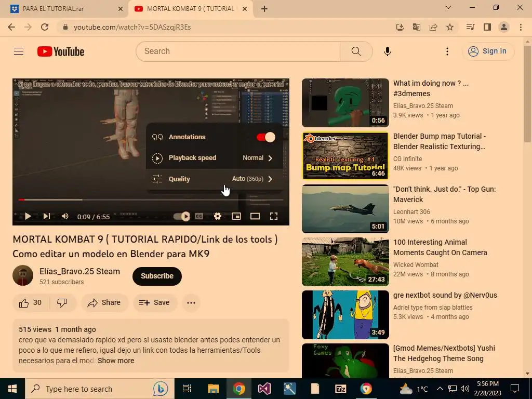This screenshot has height=399, width=532.
Task: Open Task View on taskbar
Action: point(187,389)
